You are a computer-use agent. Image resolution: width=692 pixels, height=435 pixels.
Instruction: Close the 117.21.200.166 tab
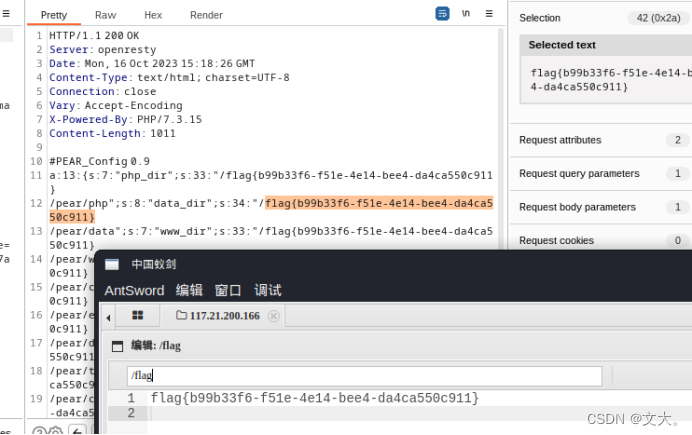click(274, 316)
